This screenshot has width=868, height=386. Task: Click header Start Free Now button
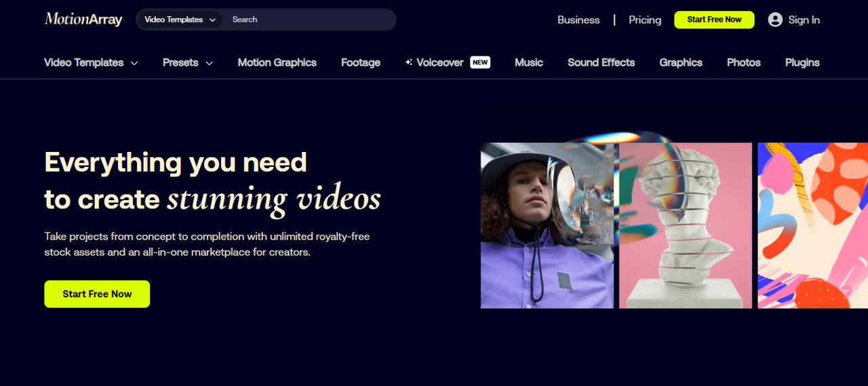click(x=714, y=20)
